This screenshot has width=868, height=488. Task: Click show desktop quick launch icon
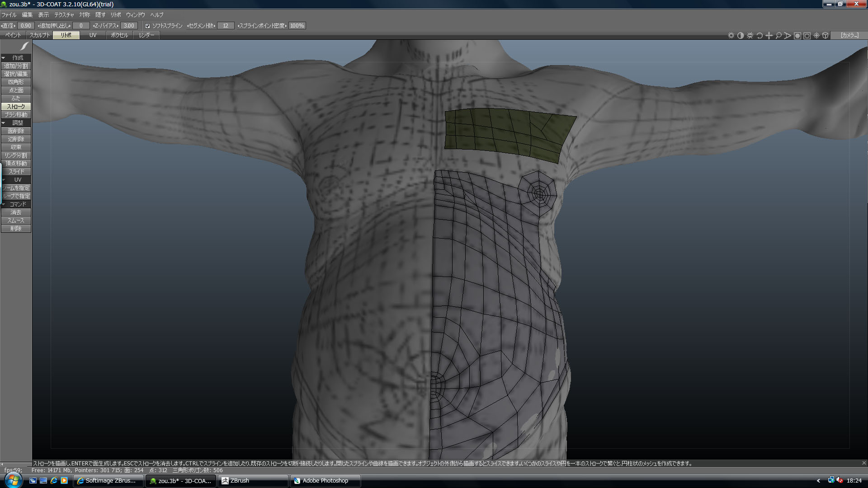click(43, 480)
